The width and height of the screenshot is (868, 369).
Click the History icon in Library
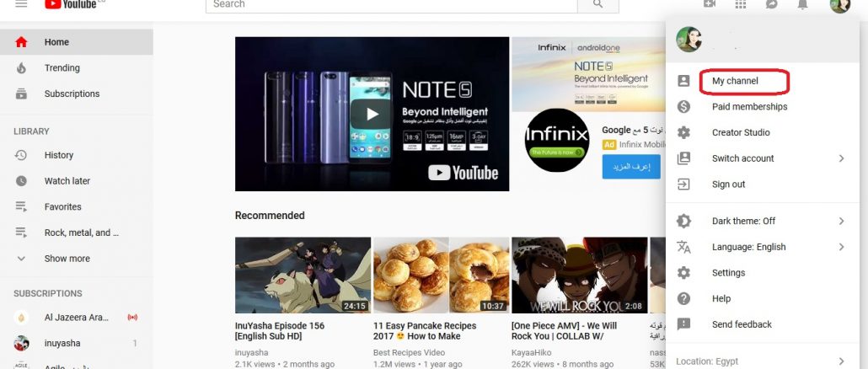coord(21,155)
